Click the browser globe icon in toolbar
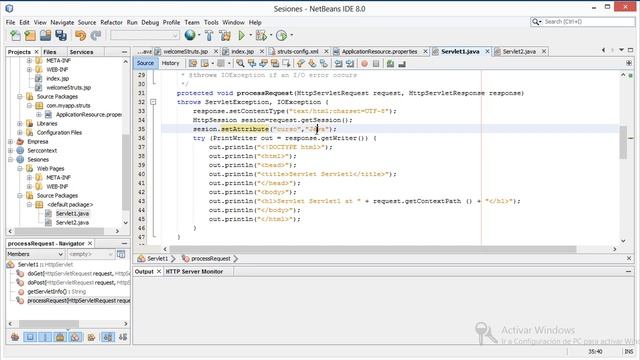This screenshot has height=360, width=640. point(189,36)
